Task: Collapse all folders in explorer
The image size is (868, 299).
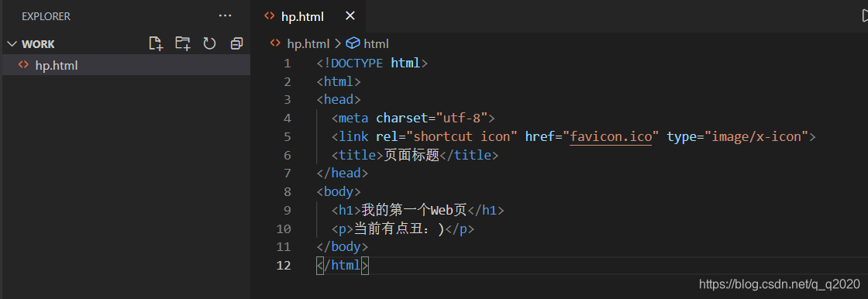Action: [x=236, y=43]
